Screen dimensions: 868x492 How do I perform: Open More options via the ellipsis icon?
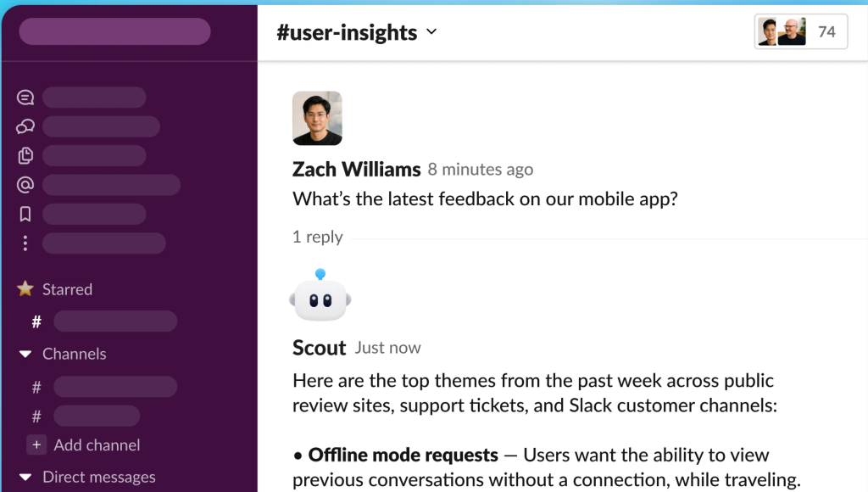pyautogui.click(x=25, y=243)
